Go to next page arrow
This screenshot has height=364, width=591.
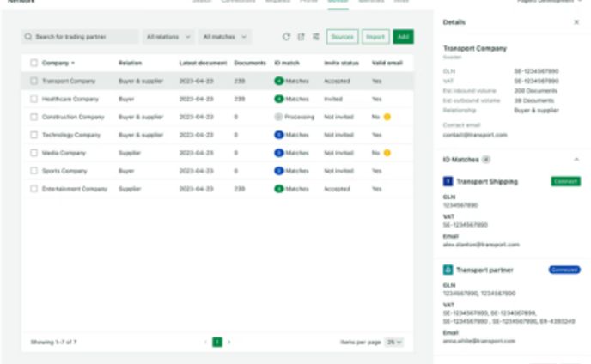[x=229, y=342]
